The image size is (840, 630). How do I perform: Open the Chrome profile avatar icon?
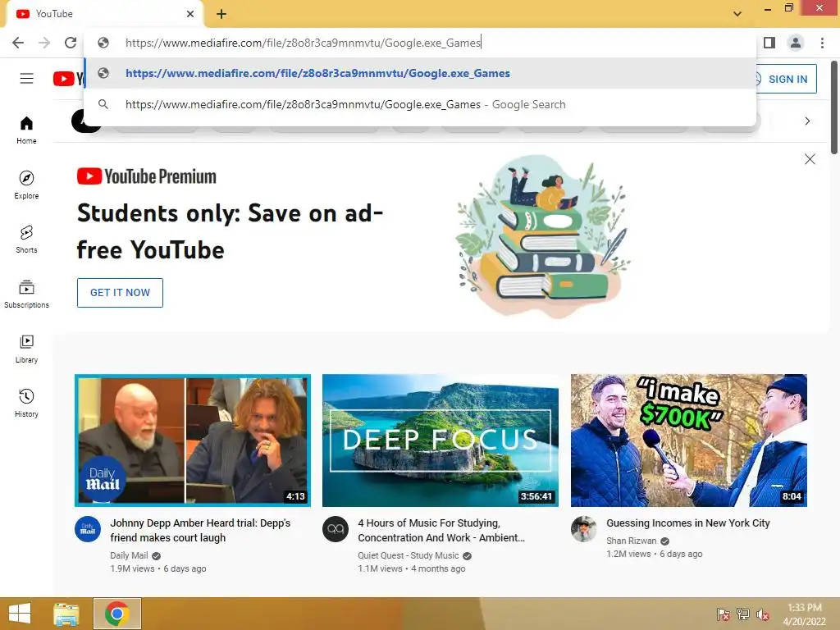pos(796,43)
